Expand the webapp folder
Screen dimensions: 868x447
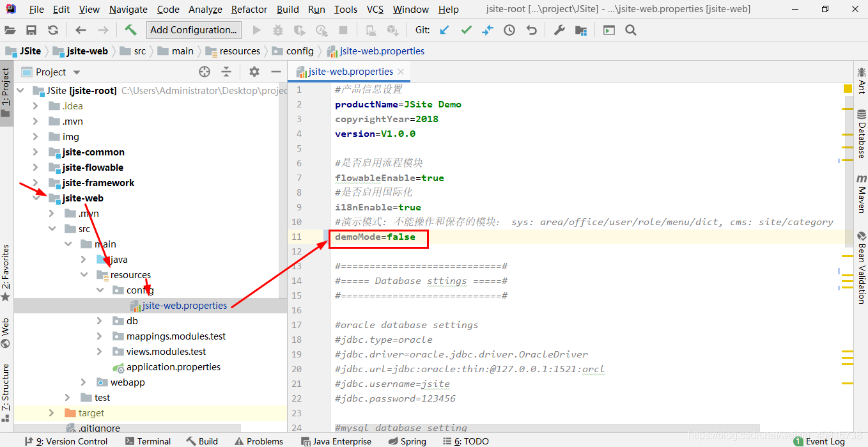(84, 382)
